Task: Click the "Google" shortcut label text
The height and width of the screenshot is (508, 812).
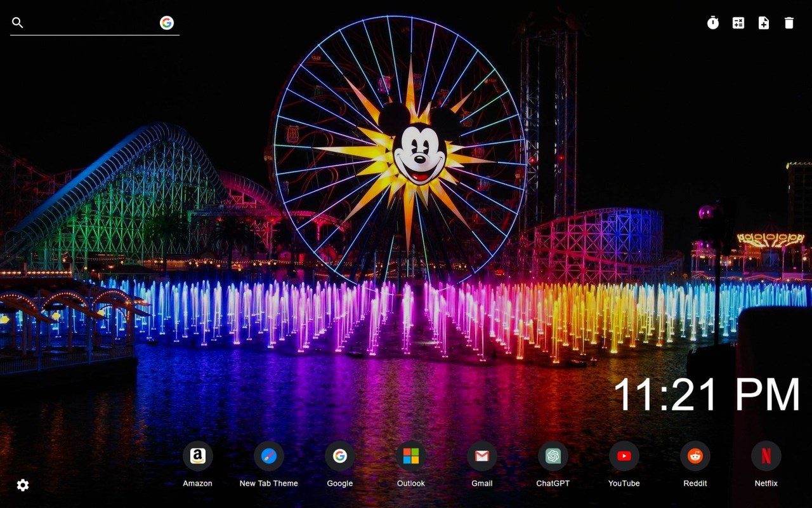Action: click(x=340, y=483)
